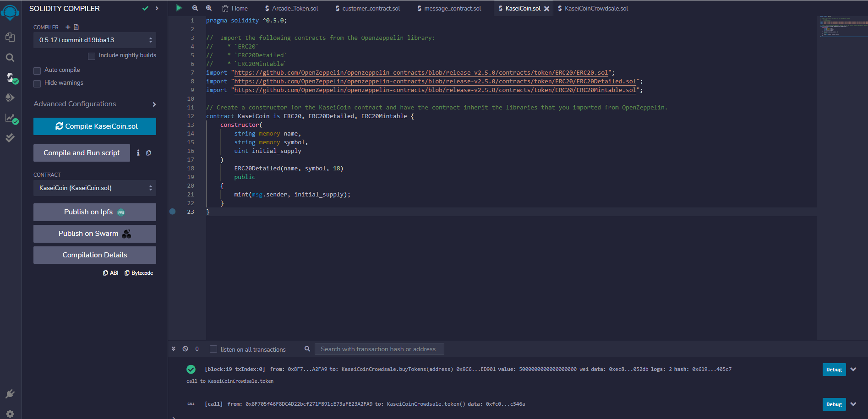Zoom out the editor font

coord(195,8)
